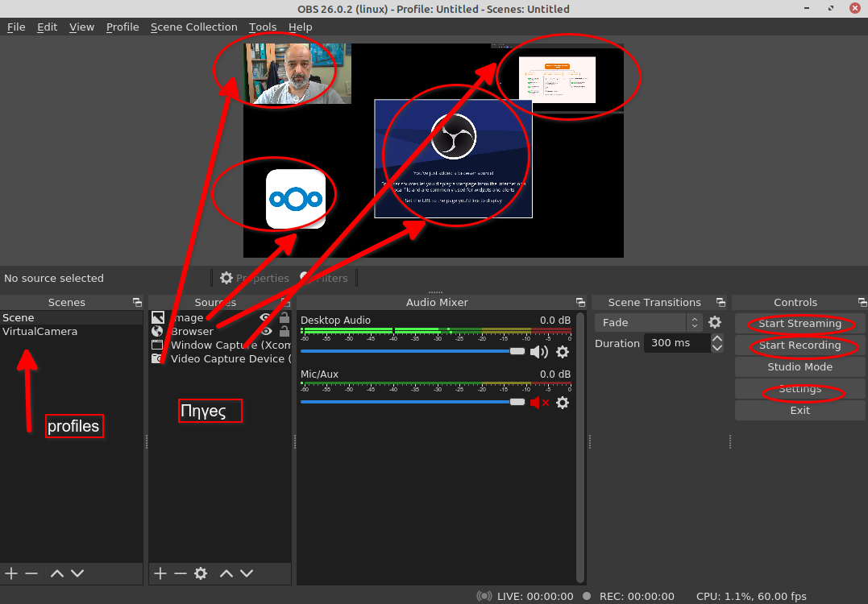
Task: Click the source Properties button
Action: [254, 278]
